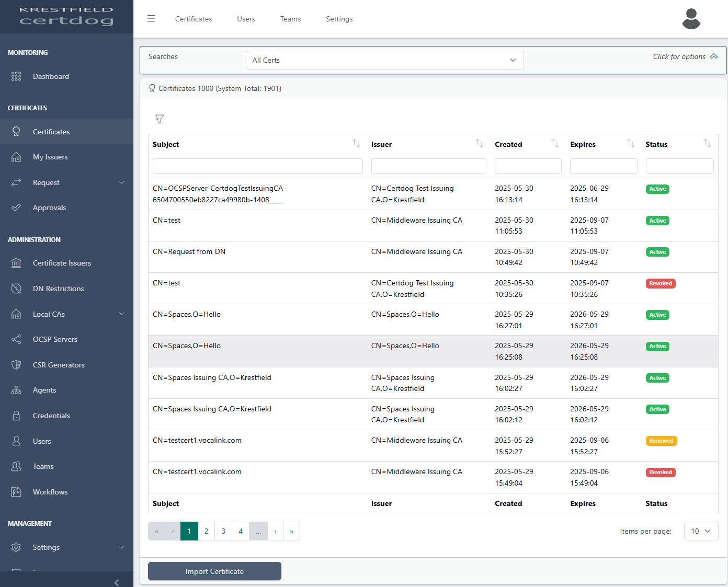Click the OCSP Servers share icon
This screenshot has height=587, width=728.
(x=16, y=339)
